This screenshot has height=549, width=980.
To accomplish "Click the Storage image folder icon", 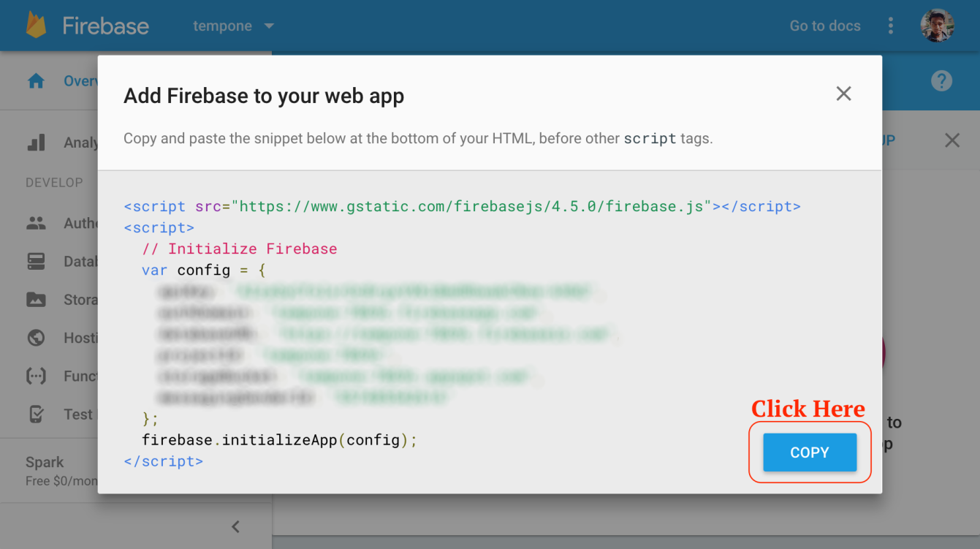I will pyautogui.click(x=36, y=299).
